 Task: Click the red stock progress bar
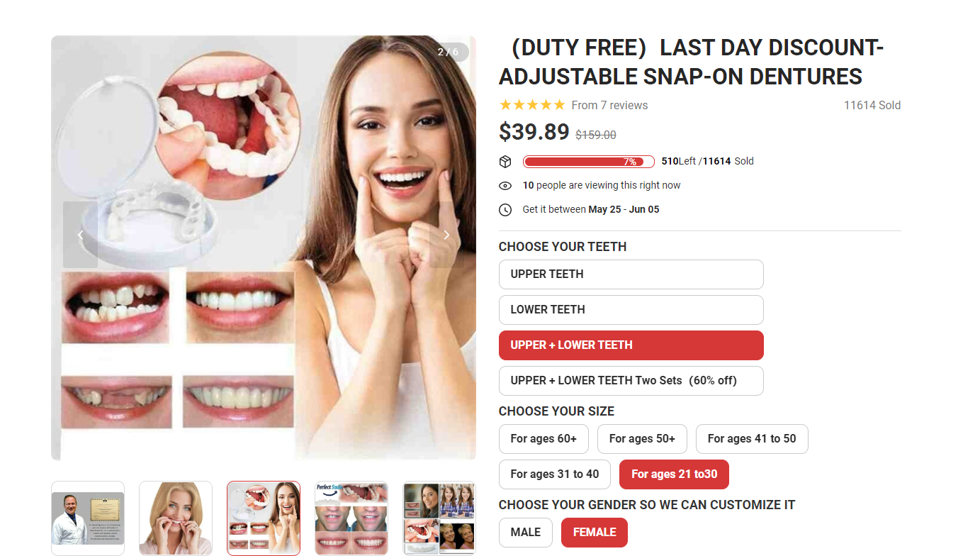coord(588,162)
